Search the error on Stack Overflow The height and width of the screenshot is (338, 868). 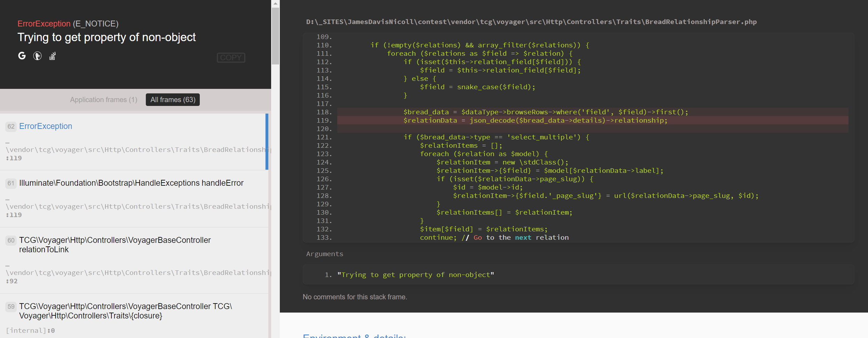[x=52, y=56]
